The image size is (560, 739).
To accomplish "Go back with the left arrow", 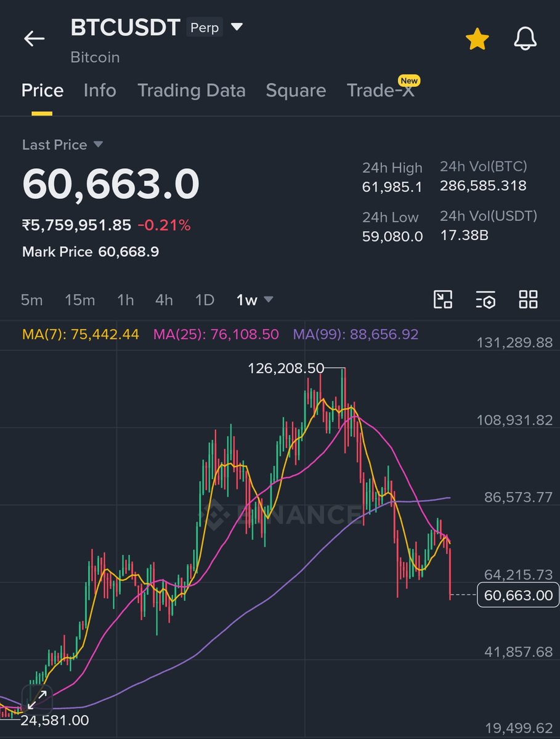I will click(34, 39).
